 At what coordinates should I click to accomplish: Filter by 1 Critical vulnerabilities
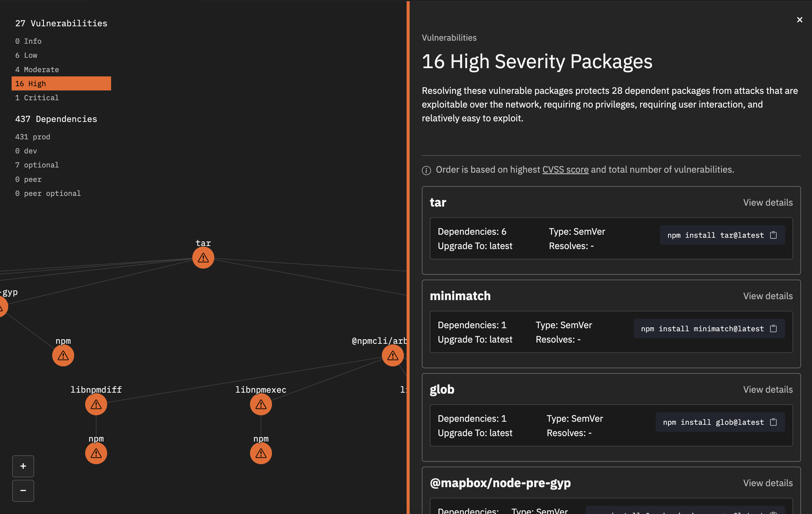(x=37, y=98)
